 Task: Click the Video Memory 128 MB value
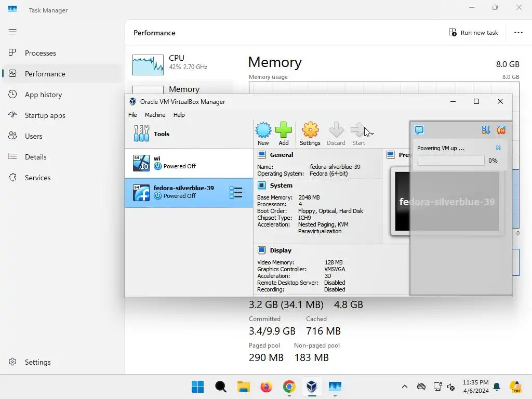pyautogui.click(x=334, y=262)
